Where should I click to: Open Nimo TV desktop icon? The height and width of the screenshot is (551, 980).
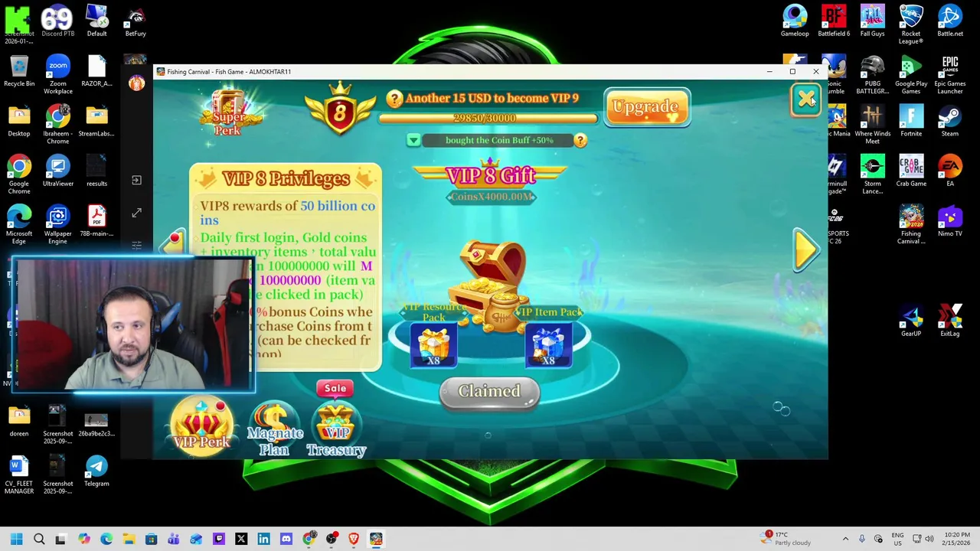[950, 221]
